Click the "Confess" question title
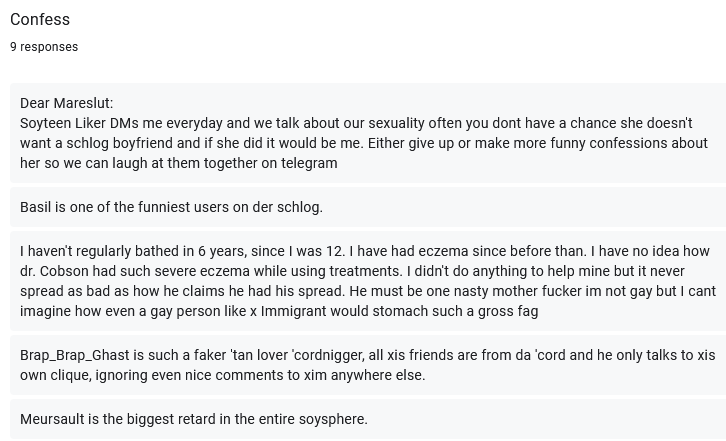Image resolution: width=726 pixels, height=441 pixels. click(40, 19)
